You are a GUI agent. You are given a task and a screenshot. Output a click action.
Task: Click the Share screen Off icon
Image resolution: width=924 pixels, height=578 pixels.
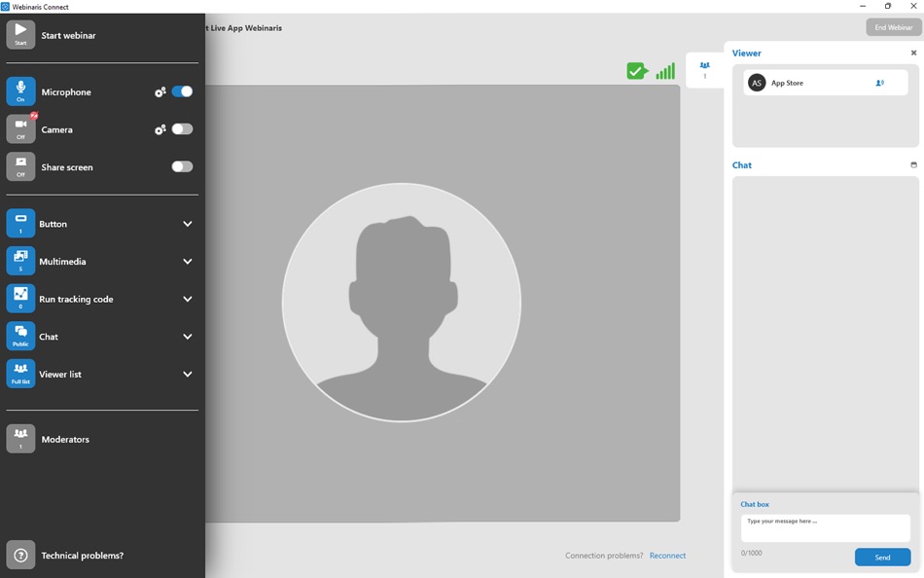[20, 167]
